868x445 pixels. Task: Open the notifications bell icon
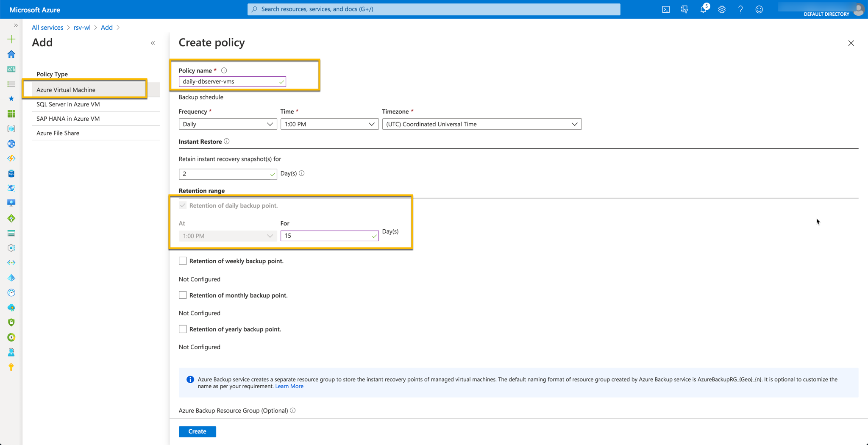(x=703, y=9)
